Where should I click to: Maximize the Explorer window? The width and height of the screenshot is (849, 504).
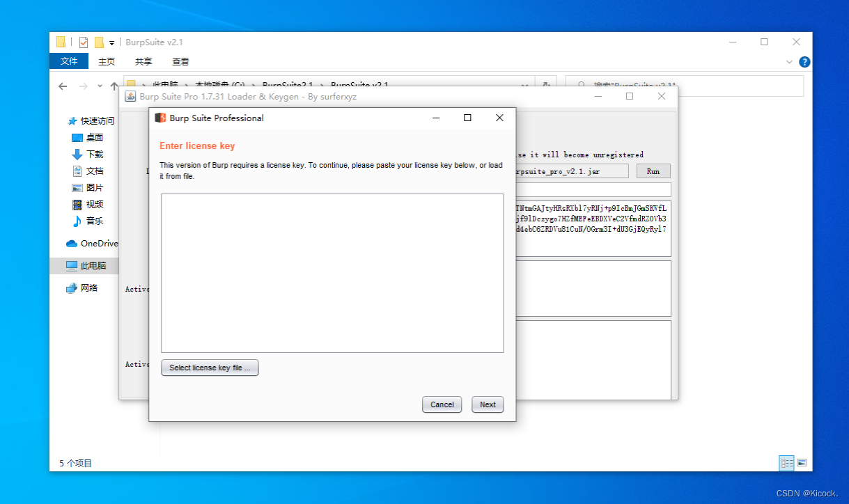coord(764,42)
